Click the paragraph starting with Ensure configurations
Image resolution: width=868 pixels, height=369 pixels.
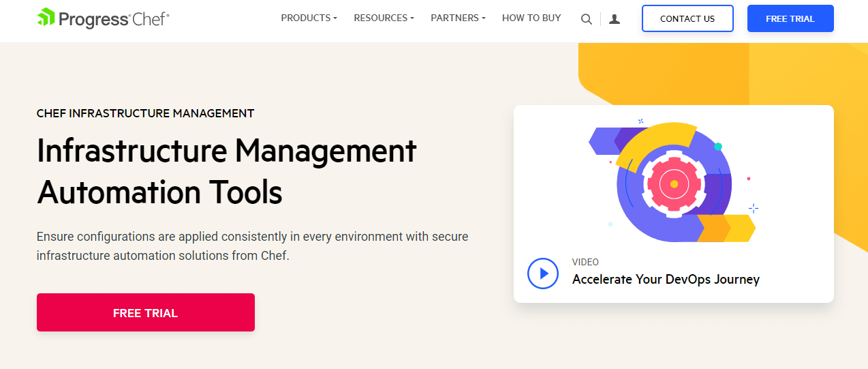(252, 246)
